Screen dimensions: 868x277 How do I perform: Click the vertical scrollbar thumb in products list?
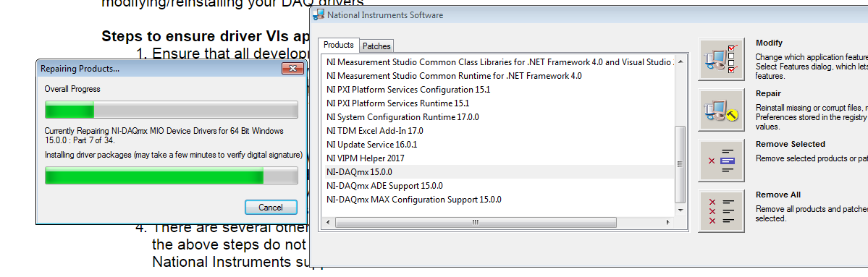pos(681,164)
